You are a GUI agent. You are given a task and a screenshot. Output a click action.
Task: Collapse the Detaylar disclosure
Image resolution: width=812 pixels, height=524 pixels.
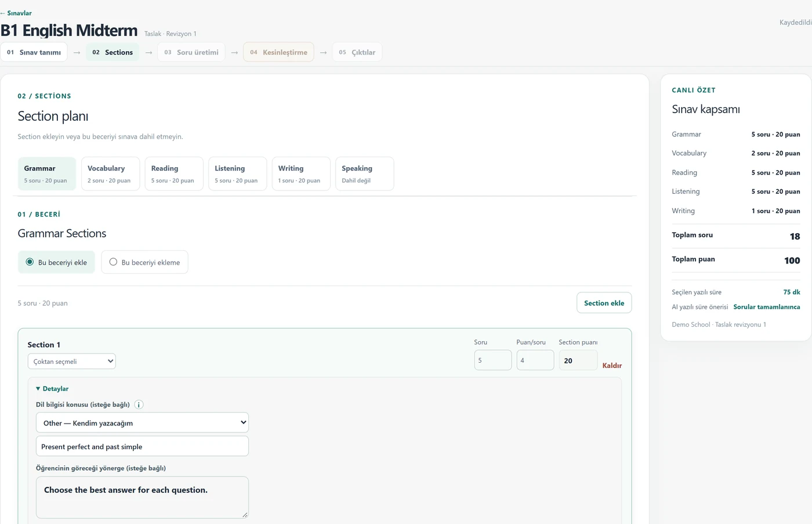(x=52, y=389)
